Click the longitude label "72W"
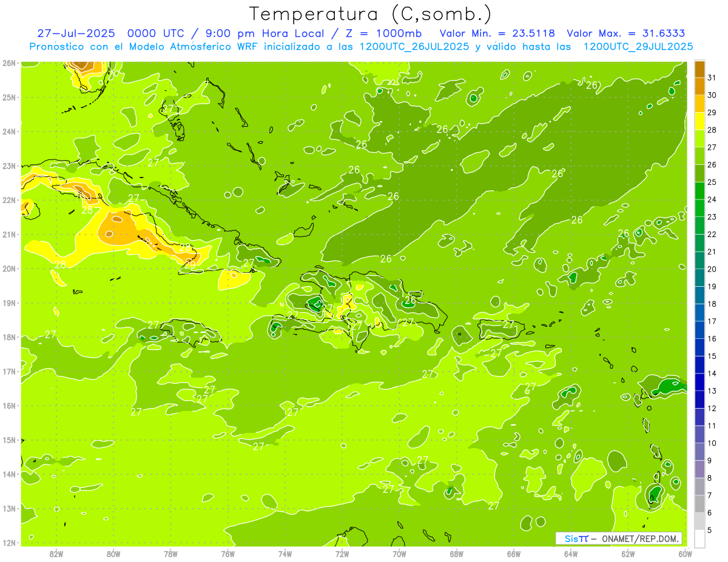The width and height of the screenshot is (728, 562). [x=342, y=554]
